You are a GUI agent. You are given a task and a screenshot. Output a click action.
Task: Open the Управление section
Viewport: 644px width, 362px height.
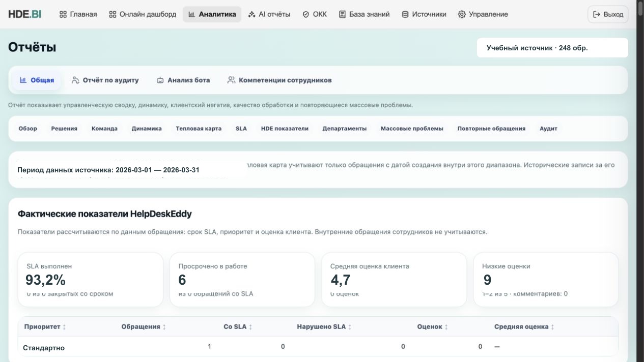(483, 14)
